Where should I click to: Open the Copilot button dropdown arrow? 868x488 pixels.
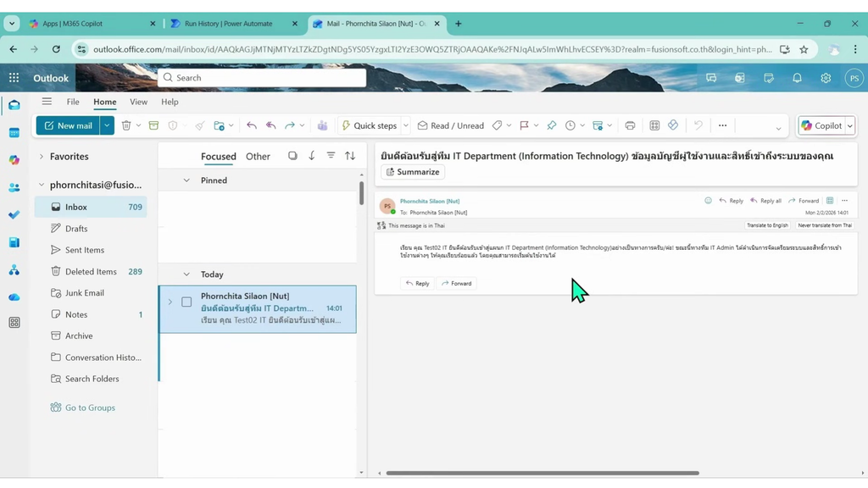(849, 125)
